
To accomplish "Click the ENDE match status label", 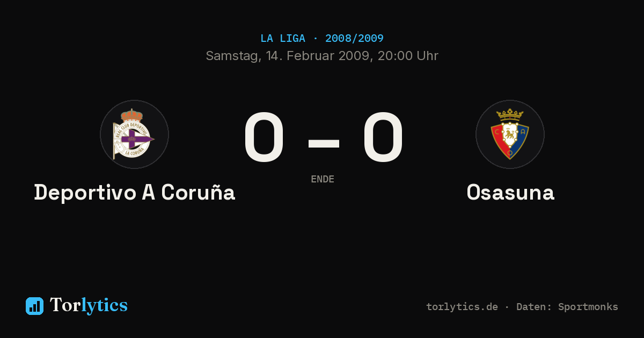I will click(323, 179).
